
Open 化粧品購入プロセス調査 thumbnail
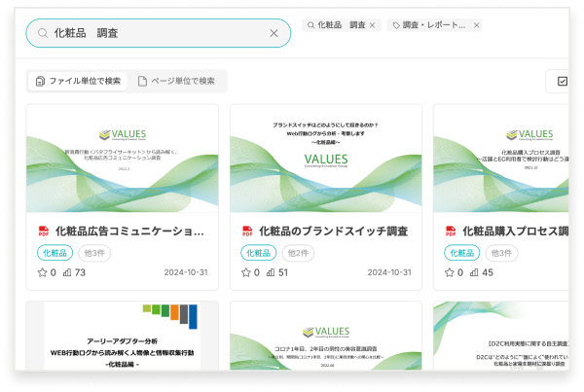click(501, 159)
